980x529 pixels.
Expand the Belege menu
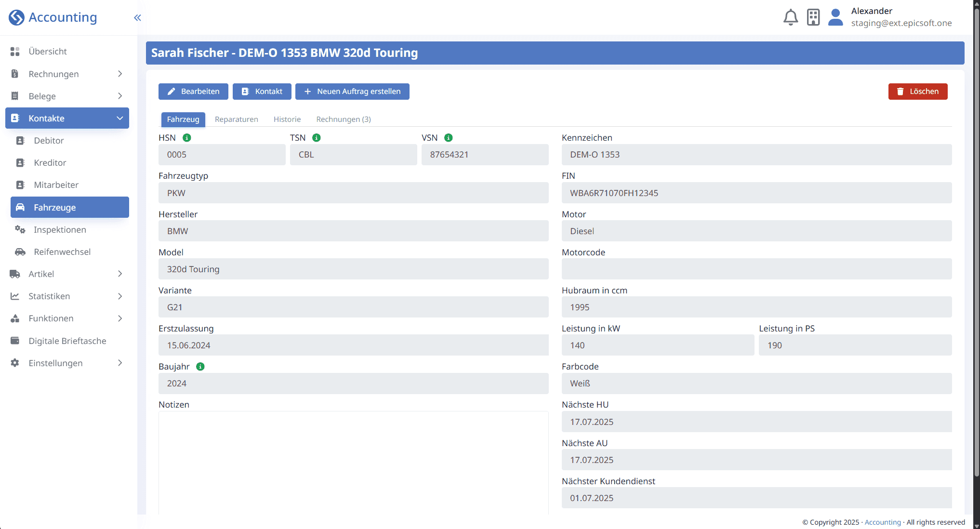(67, 96)
